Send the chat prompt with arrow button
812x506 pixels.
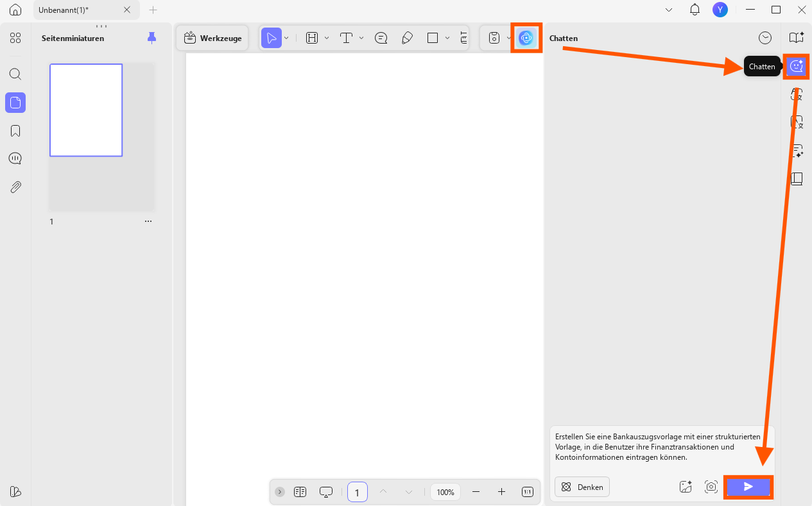(x=748, y=487)
